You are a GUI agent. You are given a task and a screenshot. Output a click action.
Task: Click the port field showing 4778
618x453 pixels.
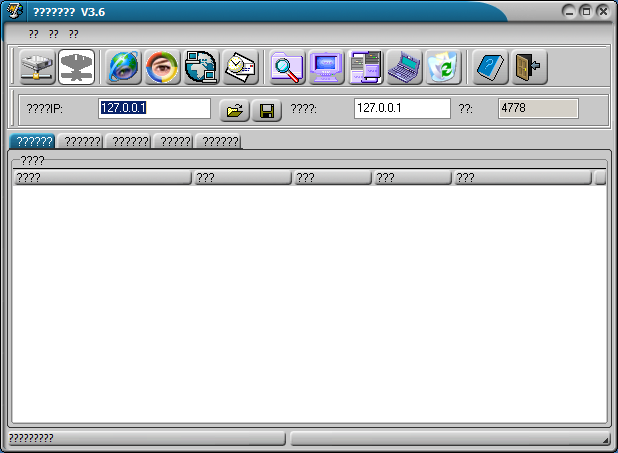tap(538, 108)
